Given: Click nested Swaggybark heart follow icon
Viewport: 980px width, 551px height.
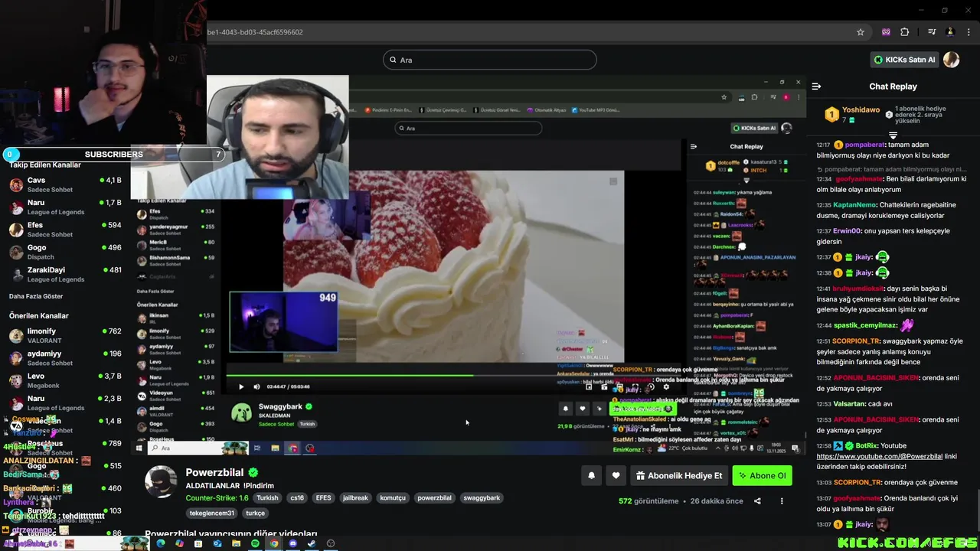Looking at the screenshot, I should click(583, 409).
